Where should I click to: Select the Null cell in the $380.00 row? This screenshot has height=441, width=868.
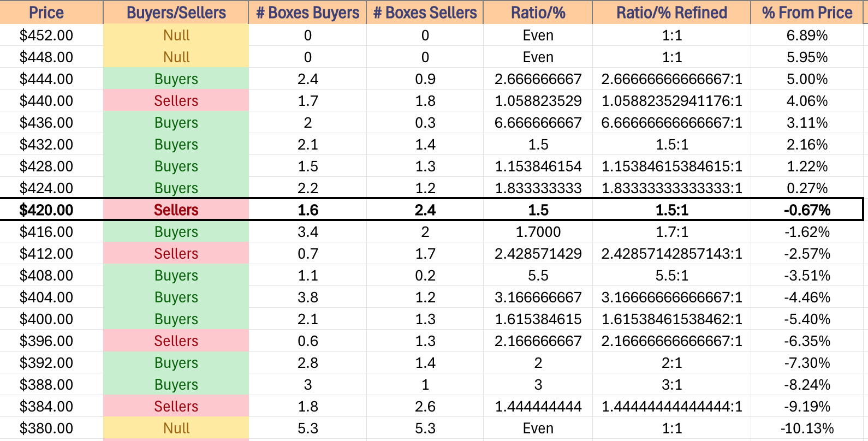(176, 428)
